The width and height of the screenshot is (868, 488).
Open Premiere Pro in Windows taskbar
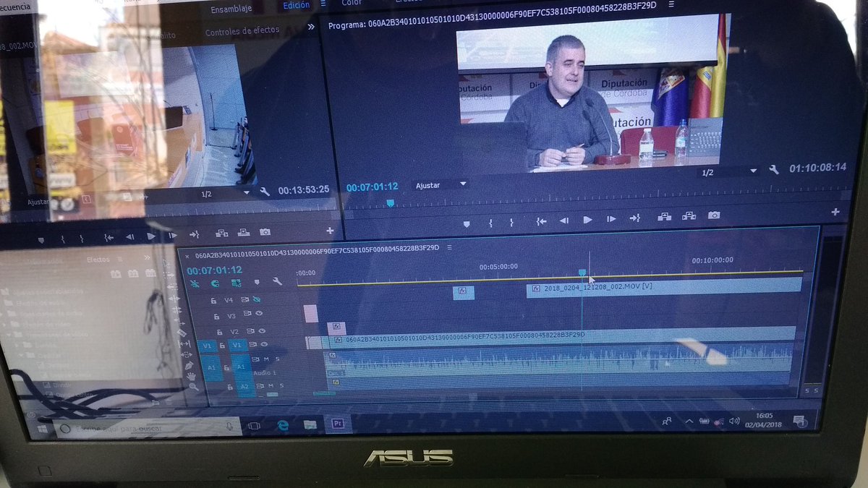[x=337, y=424]
